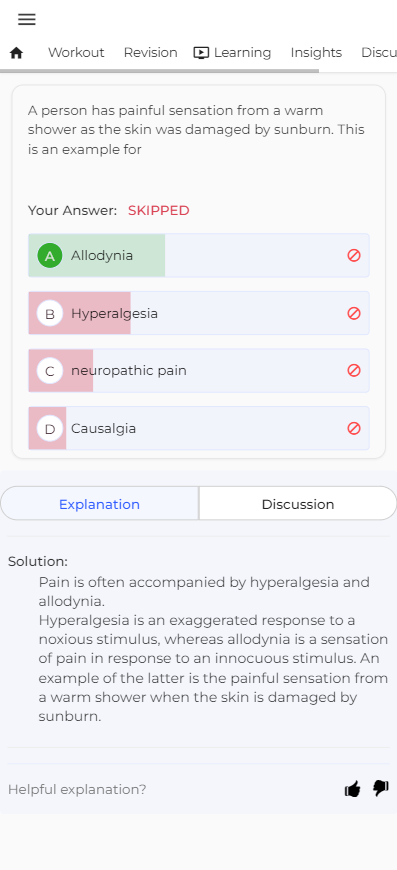
Task: Show the Explanation panel
Action: (x=99, y=504)
